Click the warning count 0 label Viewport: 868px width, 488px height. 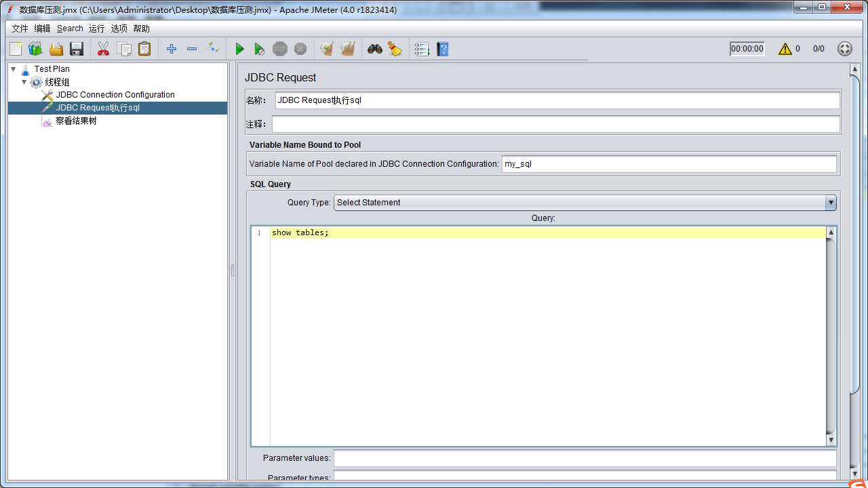click(x=797, y=49)
